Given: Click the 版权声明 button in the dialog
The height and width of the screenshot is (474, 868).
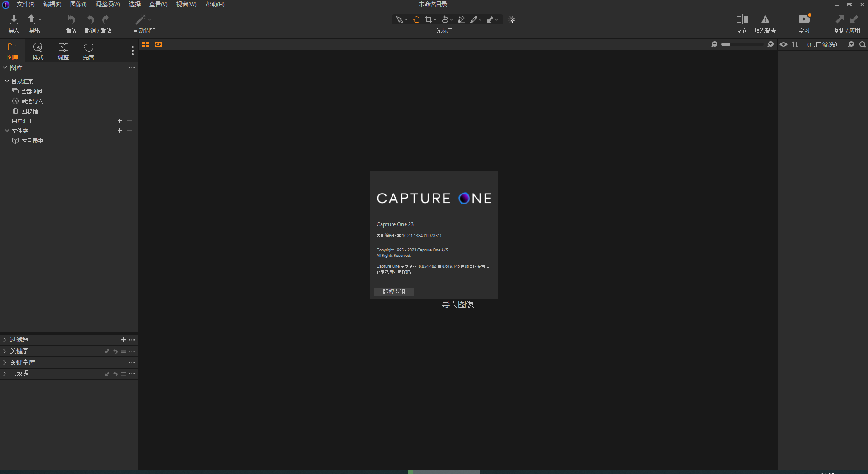Looking at the screenshot, I should (394, 292).
